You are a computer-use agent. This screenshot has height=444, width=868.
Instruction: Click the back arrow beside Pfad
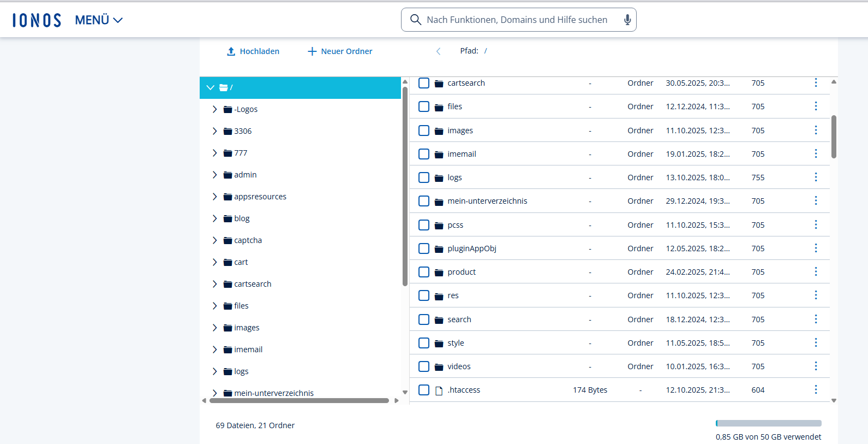(x=438, y=51)
